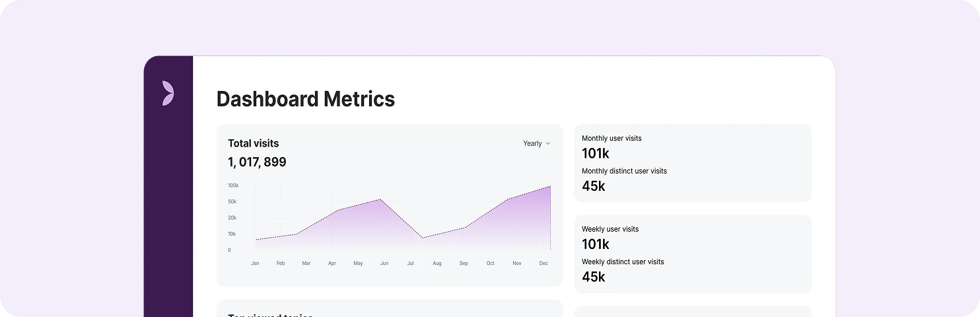Click the Jul dip on the visits chart
980x317 pixels.
(423, 238)
